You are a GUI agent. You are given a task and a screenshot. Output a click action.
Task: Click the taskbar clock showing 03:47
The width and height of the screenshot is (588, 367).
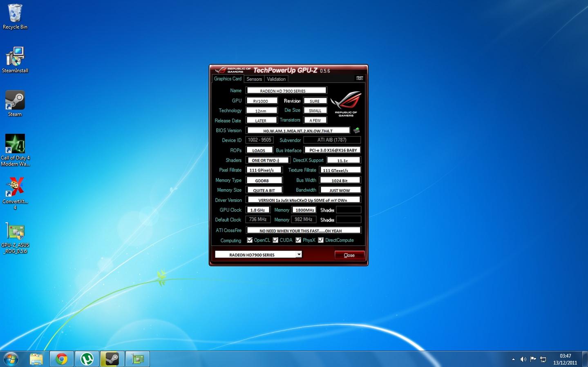[565, 359]
